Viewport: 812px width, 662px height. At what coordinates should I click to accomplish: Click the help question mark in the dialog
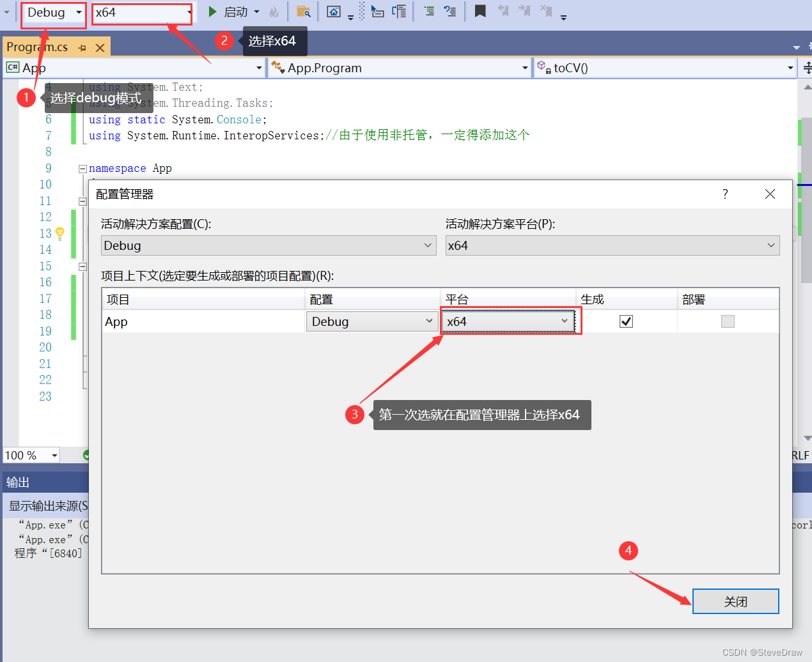[x=725, y=194]
